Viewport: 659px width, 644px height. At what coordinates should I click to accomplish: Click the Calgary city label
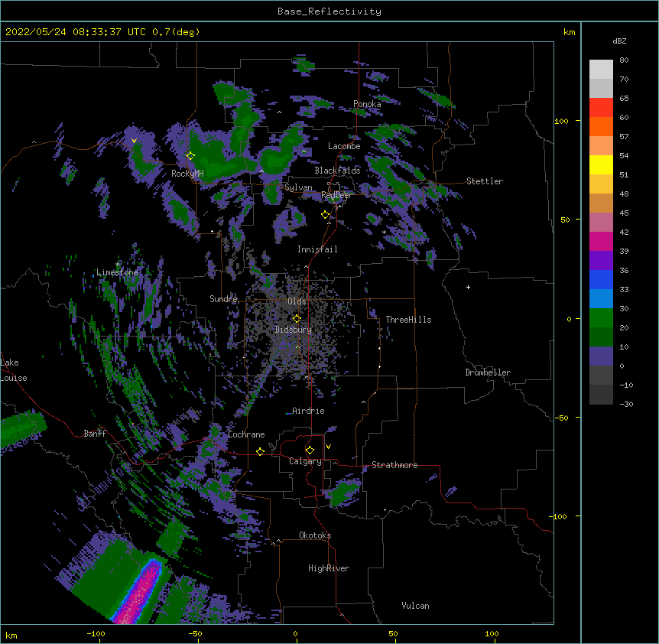pyautogui.click(x=305, y=461)
